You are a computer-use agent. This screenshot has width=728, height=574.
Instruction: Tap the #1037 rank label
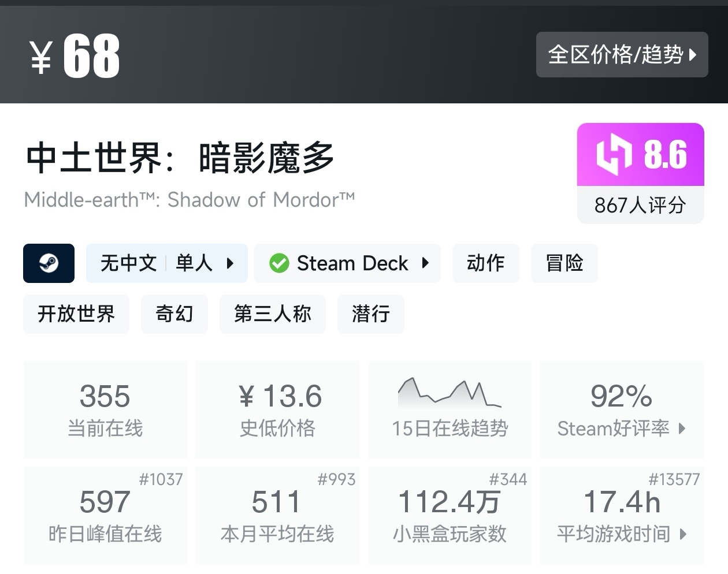[x=161, y=479]
